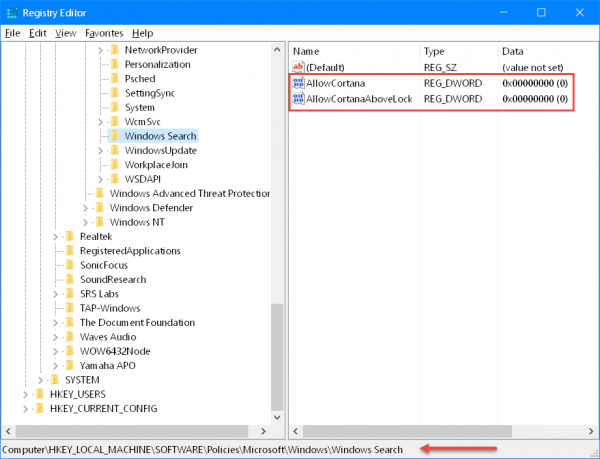The width and height of the screenshot is (600, 459).
Task: Click the NetworkProvider folder icon
Action: [x=115, y=50]
